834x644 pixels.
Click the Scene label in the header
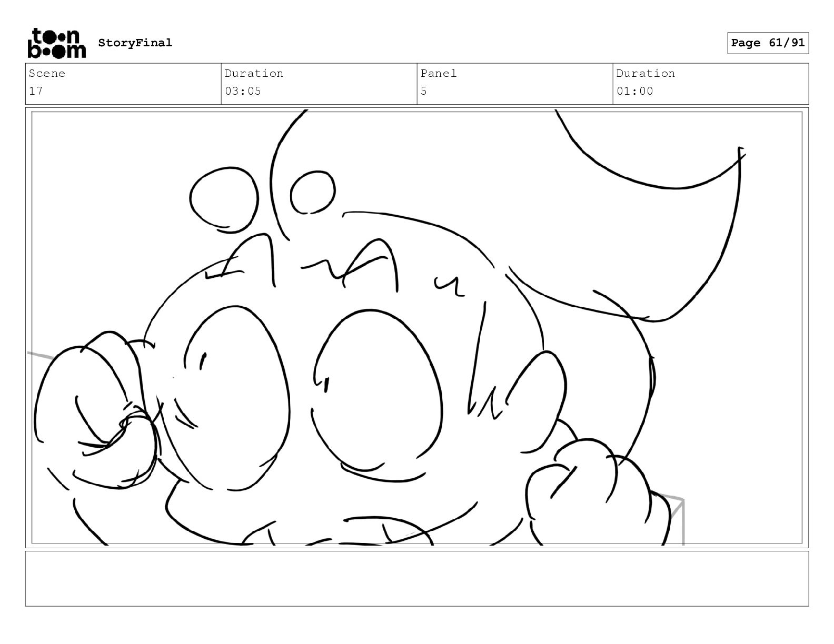47,73
